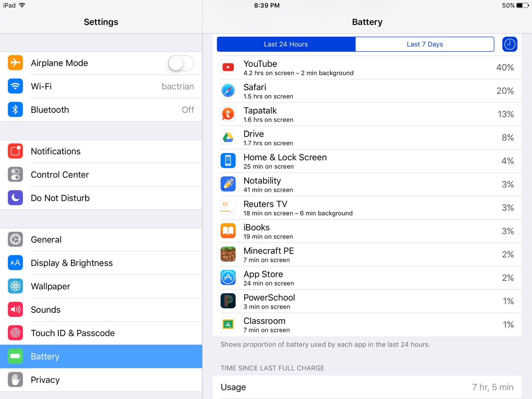Tap the Usage time row
The height and width of the screenshot is (399, 532).
pyautogui.click(x=367, y=387)
